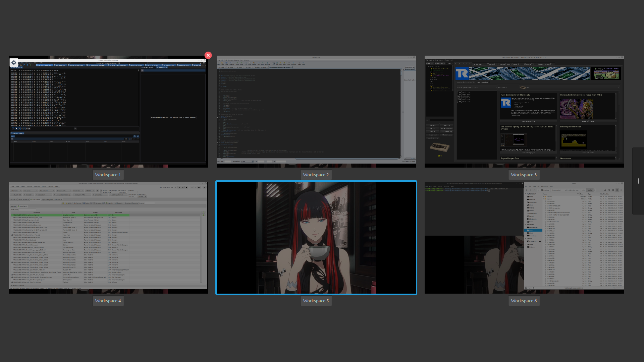Open the music player window in Workspace 4

point(108,235)
